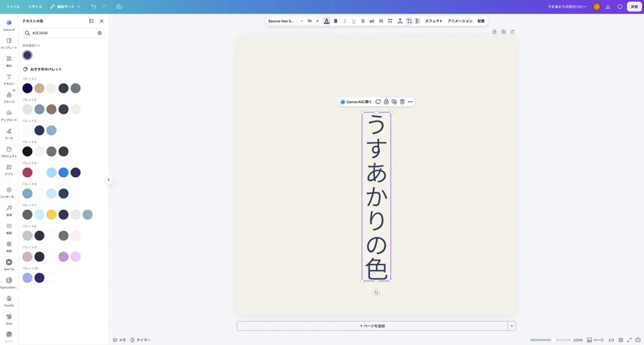Open the Source Han S... font dropdown
Viewport: 644px width, 345px height.
281,21
